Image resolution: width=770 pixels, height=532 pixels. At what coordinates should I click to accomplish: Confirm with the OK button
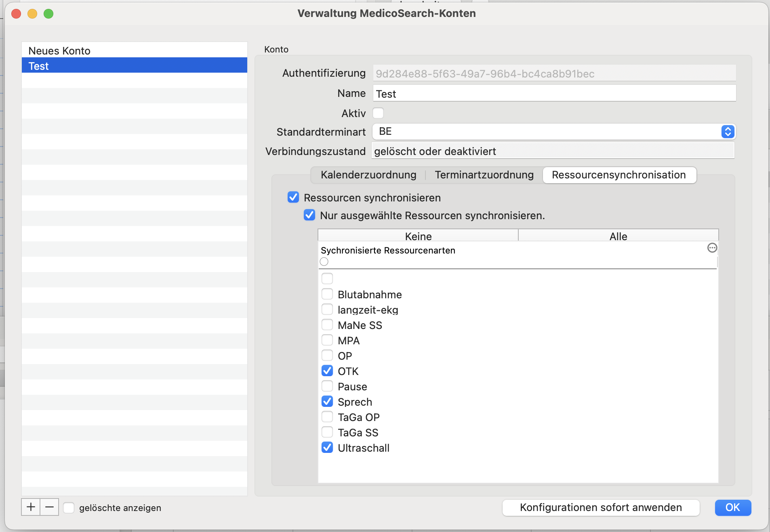pos(733,507)
